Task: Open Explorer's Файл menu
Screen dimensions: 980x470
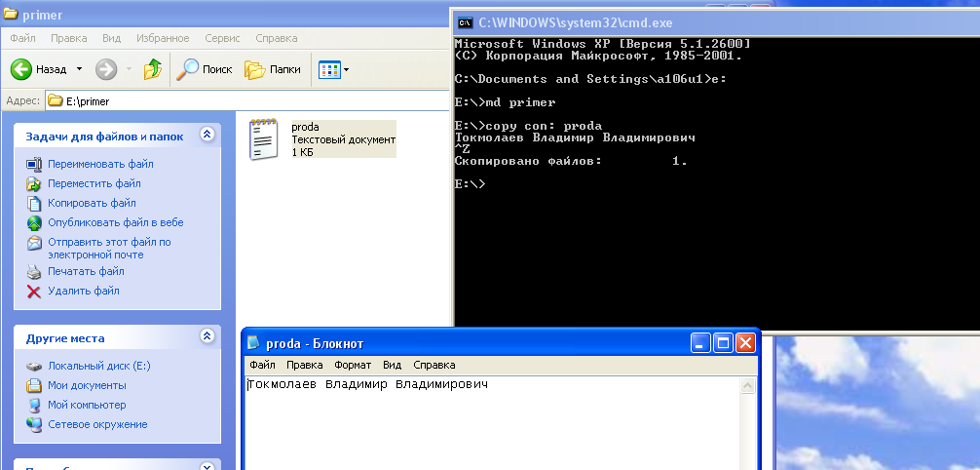Action: tap(22, 38)
